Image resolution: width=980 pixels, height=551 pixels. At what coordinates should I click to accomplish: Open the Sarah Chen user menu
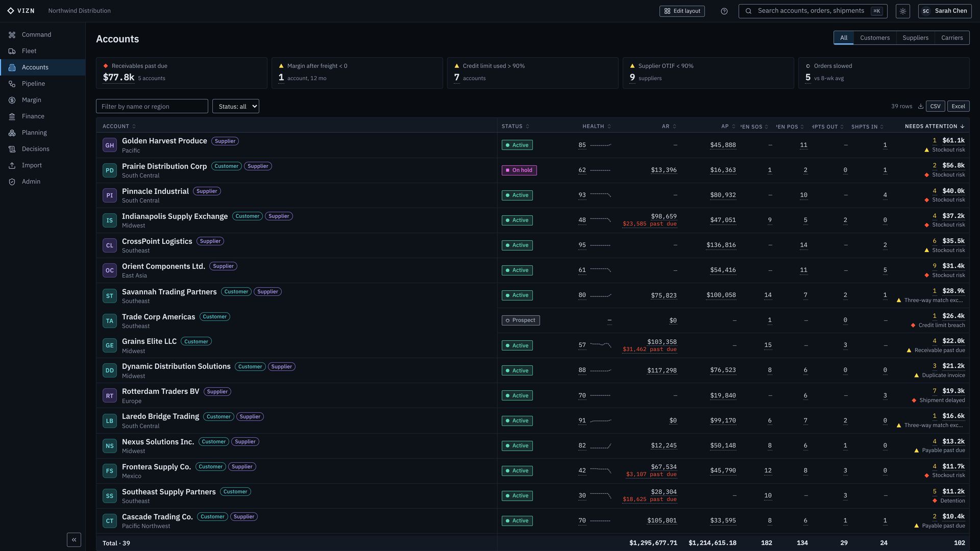click(x=945, y=11)
